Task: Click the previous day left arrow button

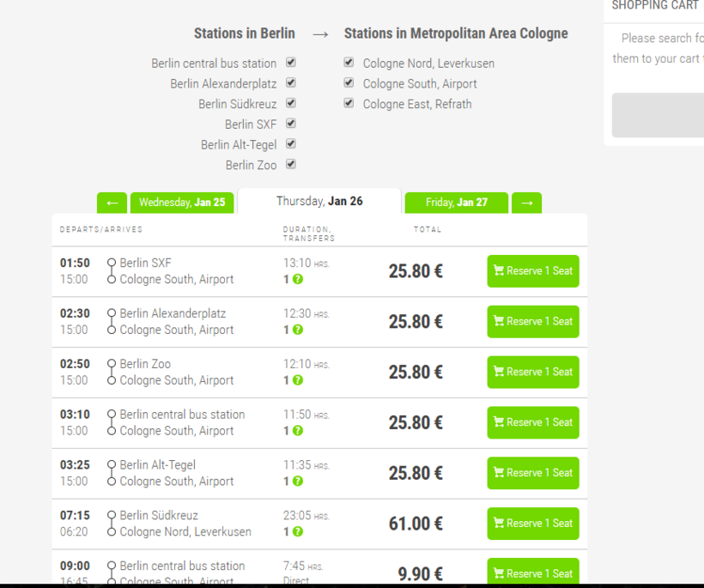Action: tap(112, 203)
